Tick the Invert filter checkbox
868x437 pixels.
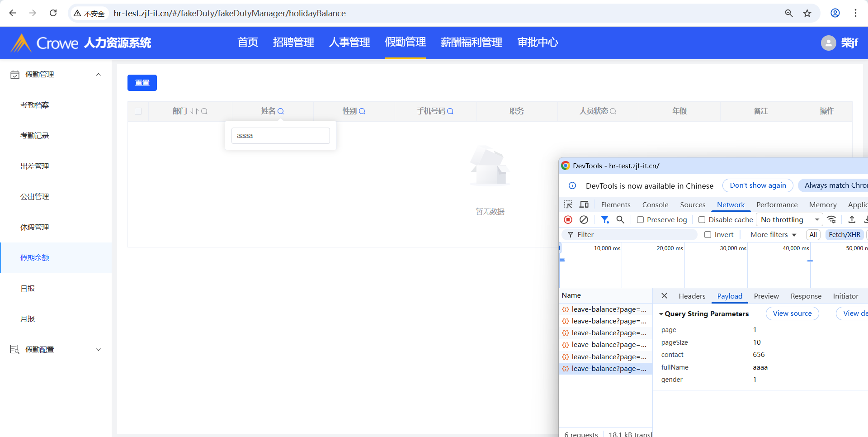708,235
